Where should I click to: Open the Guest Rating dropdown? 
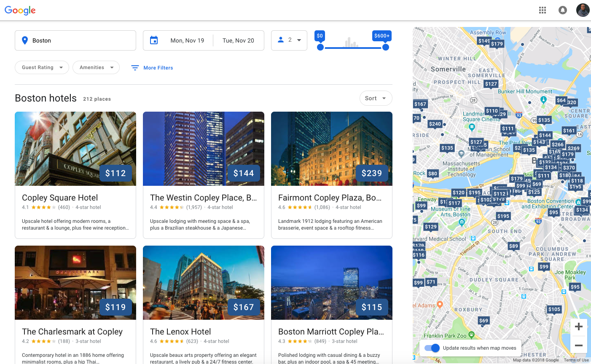42,67
